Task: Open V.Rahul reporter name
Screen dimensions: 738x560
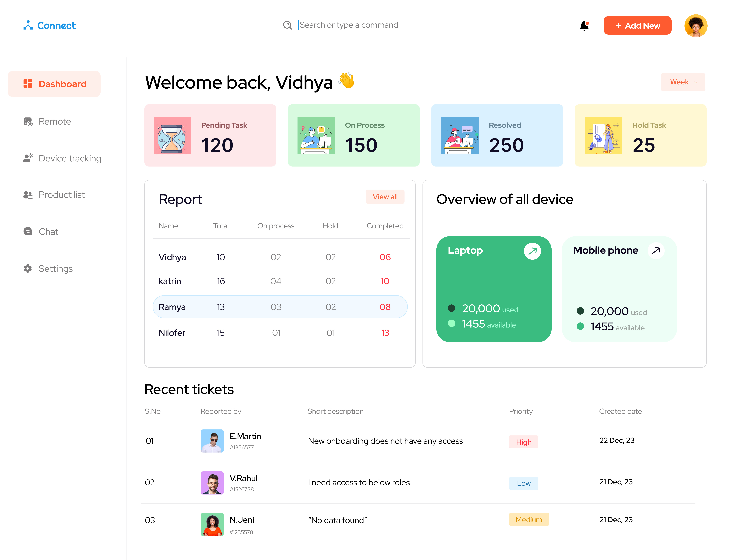Action: point(244,478)
